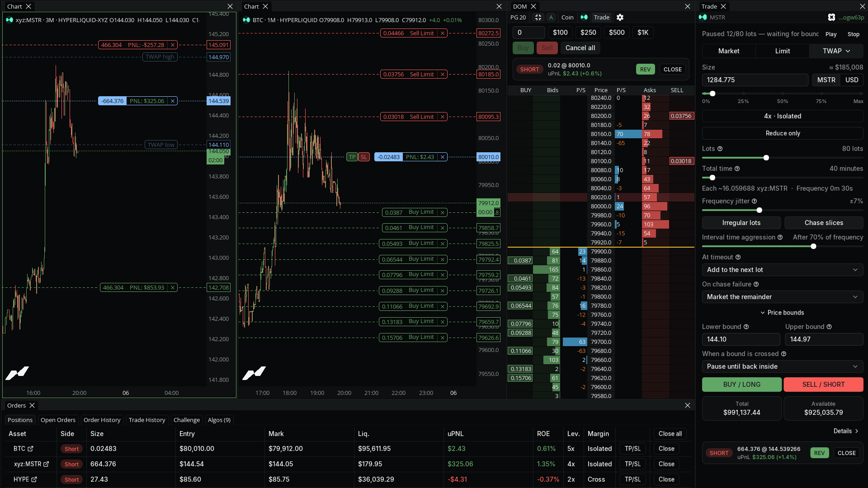The height and width of the screenshot is (488, 868).
Task: Click wallet icon beside ...ogw63p
Action: [831, 17]
